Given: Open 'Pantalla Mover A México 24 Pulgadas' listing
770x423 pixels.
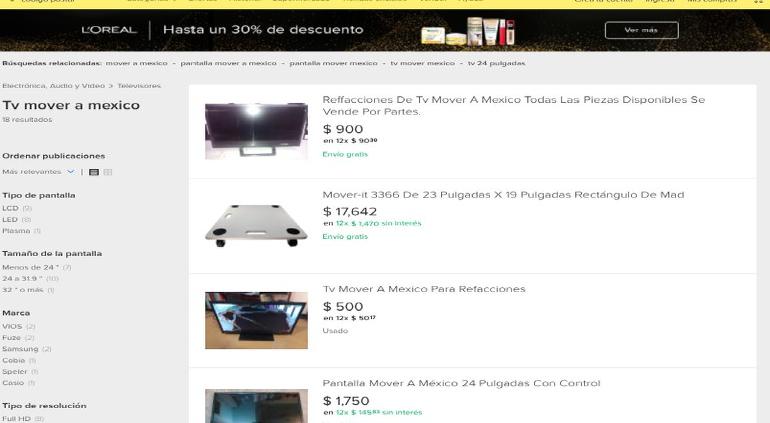Looking at the screenshot, I should 461,383.
